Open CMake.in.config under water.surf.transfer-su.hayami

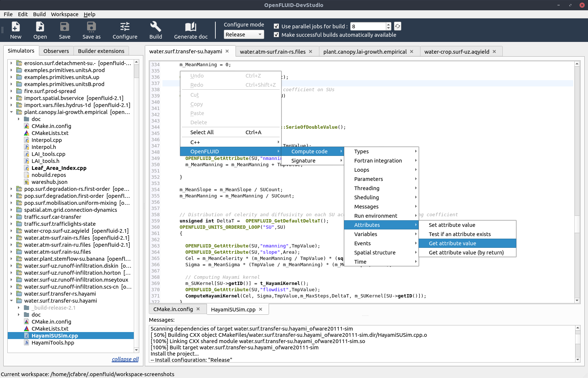click(x=51, y=322)
